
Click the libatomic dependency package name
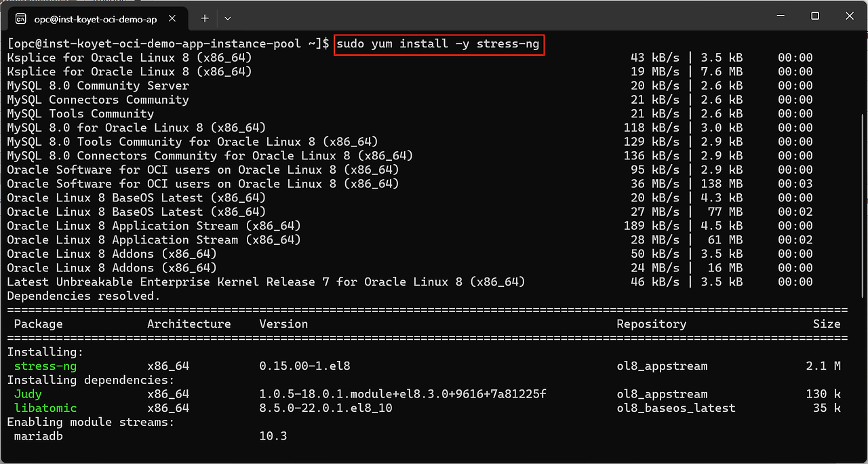coord(45,408)
